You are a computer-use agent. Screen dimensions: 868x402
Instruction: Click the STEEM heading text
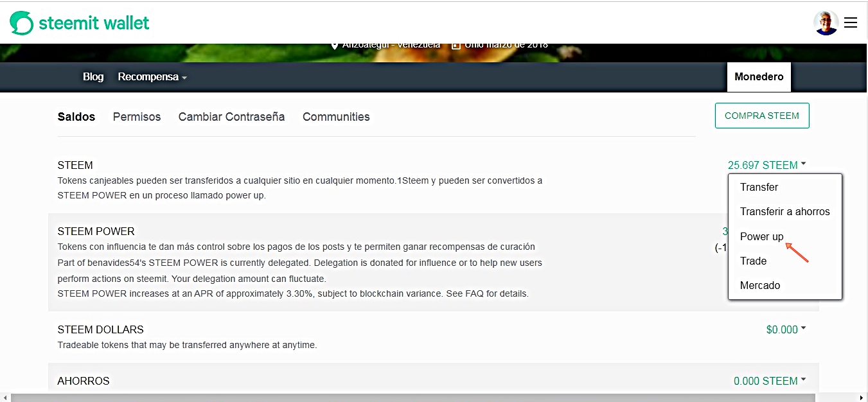click(x=75, y=165)
